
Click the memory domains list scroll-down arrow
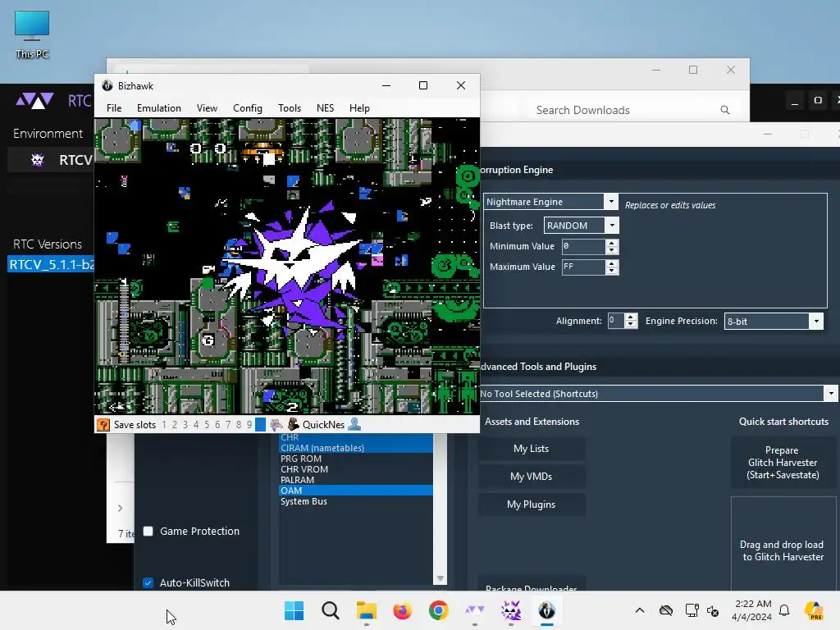(x=441, y=578)
